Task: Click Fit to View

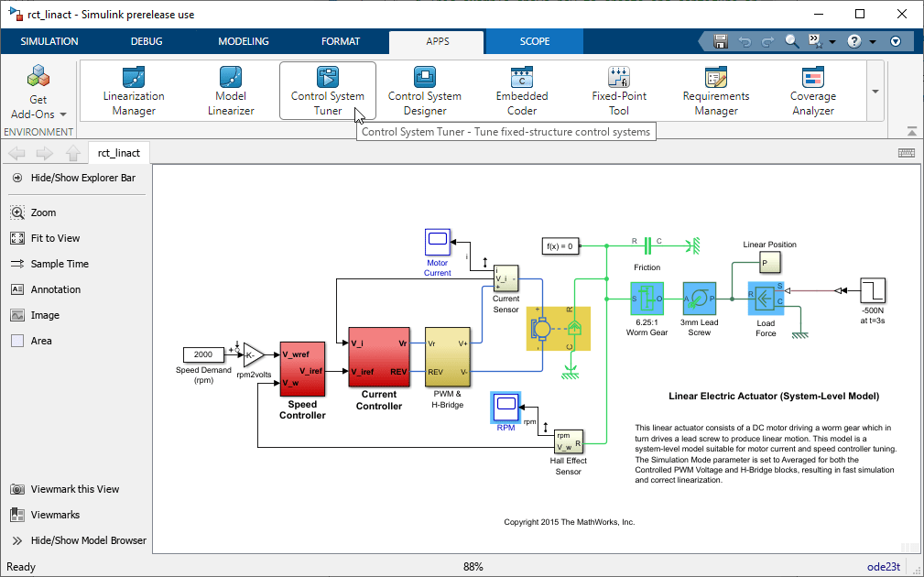Action: pos(46,238)
